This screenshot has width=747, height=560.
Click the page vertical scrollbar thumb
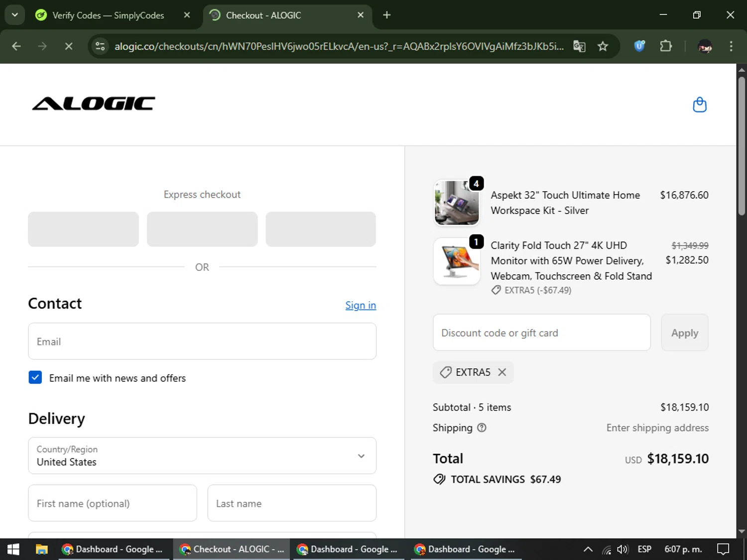point(742,145)
